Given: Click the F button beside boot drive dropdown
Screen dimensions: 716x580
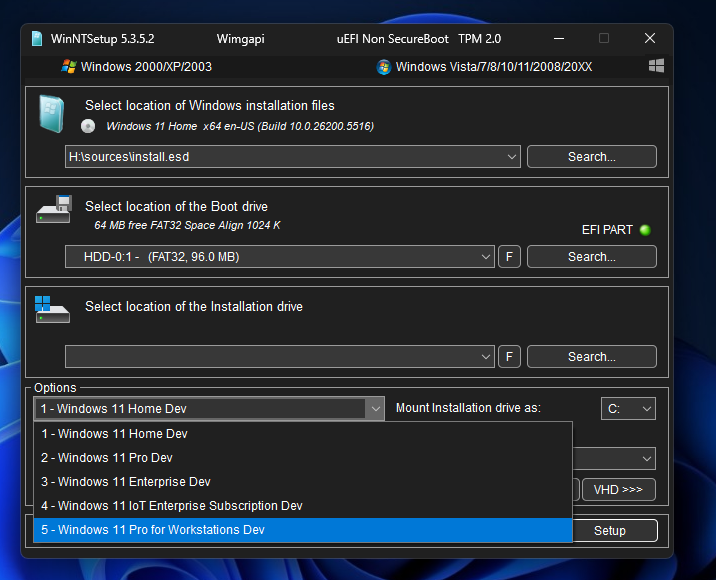Looking at the screenshot, I should (509, 257).
